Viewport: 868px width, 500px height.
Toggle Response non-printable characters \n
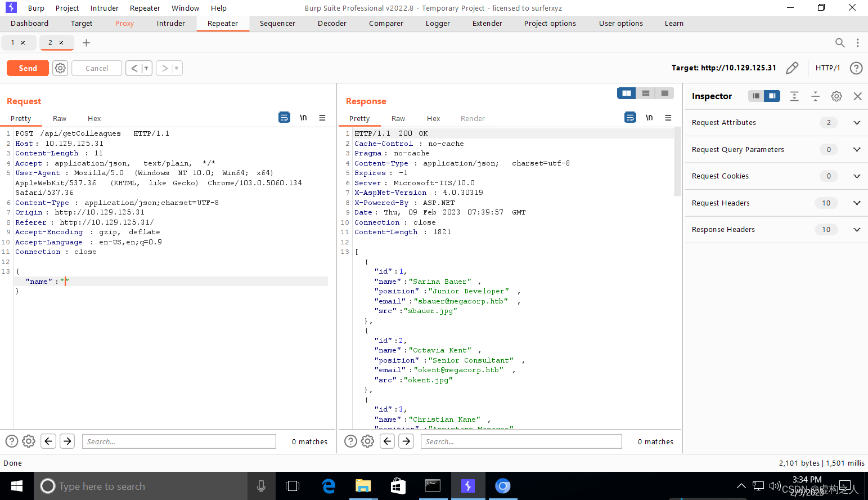coord(649,118)
